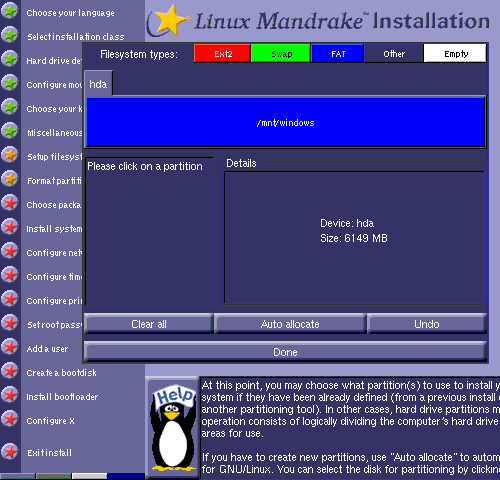This screenshot has height=480, width=500.
Task: Select the hda disk tab
Action: click(98, 84)
